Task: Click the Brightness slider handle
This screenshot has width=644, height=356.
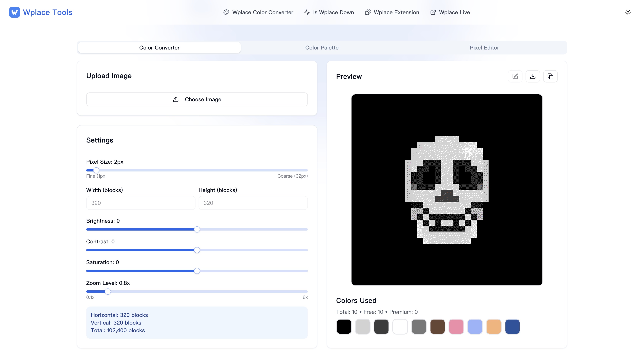Action: 197,229
